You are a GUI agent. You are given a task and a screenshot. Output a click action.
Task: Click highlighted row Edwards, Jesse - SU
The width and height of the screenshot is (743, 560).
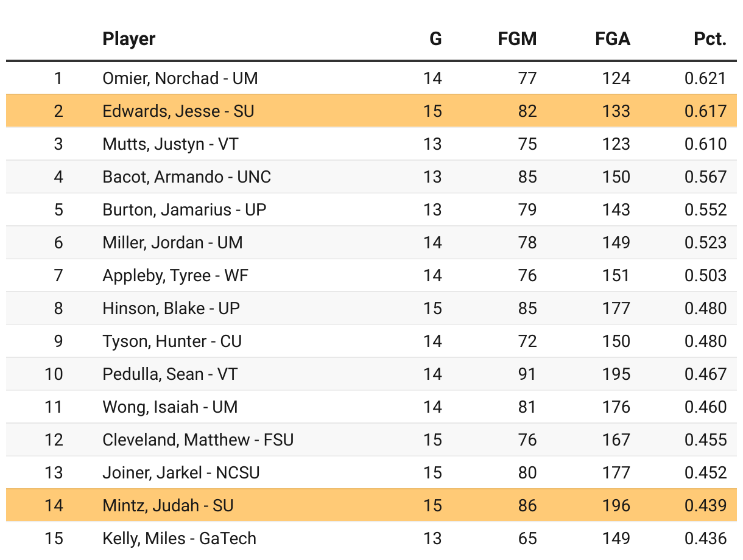point(178,111)
